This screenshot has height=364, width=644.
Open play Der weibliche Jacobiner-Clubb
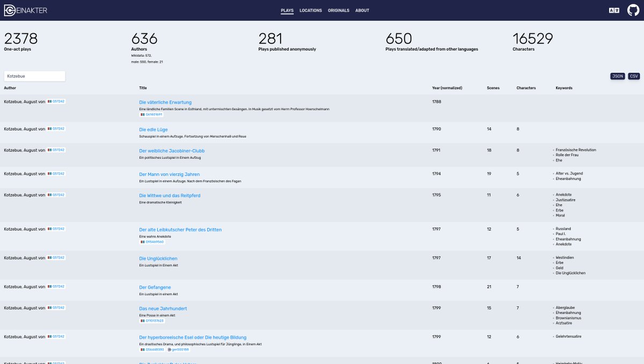point(172,151)
